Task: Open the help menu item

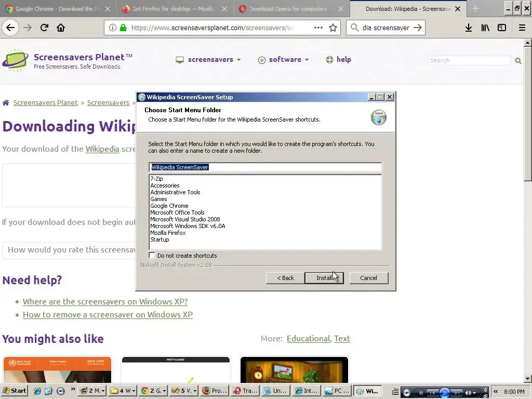Action: (x=339, y=60)
